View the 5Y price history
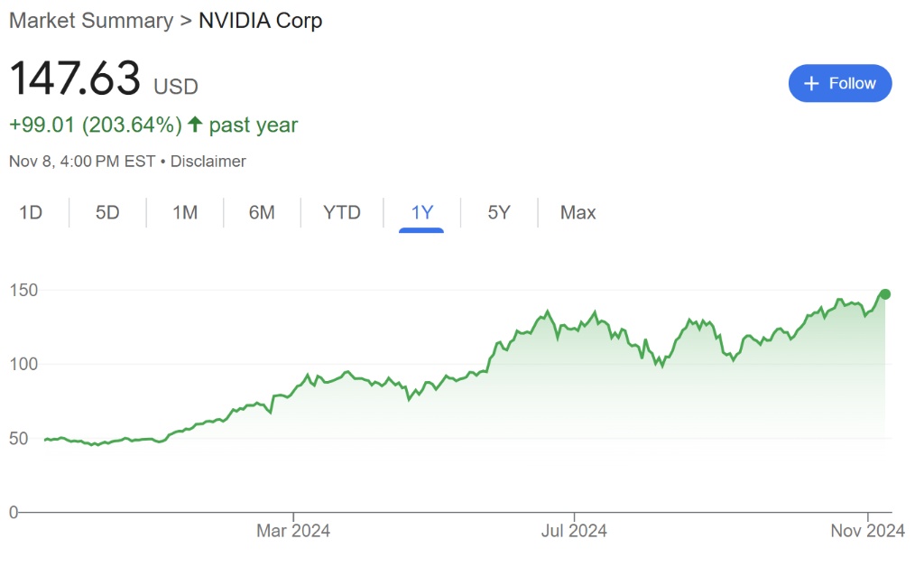The image size is (924, 567). 499,213
